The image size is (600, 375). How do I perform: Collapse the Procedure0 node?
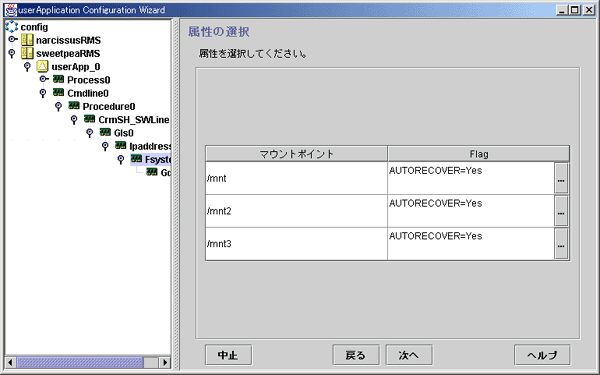pos(58,106)
